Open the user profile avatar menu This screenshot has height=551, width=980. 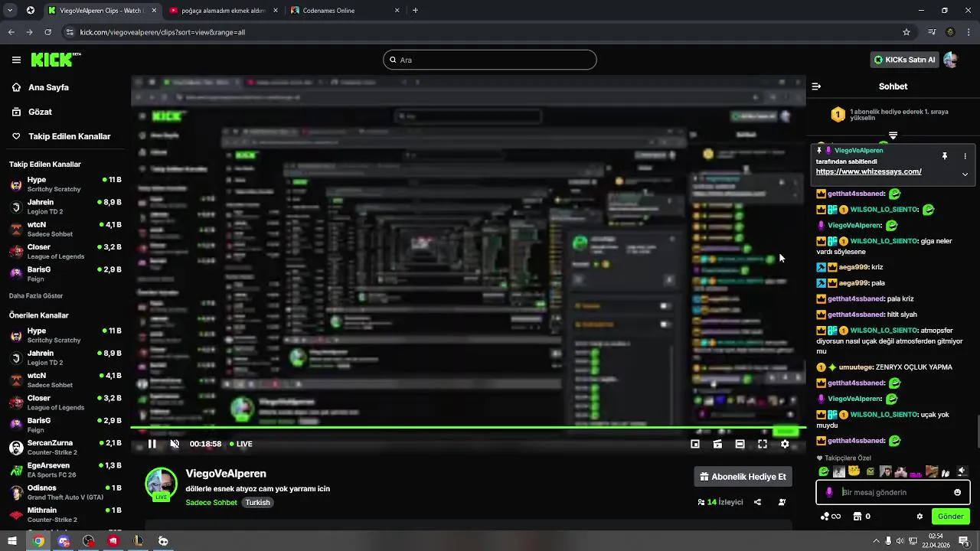coord(951,60)
